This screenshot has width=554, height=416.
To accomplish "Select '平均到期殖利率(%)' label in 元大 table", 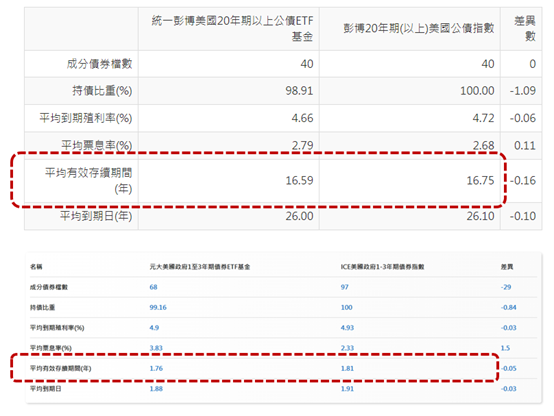I will tap(57, 328).
